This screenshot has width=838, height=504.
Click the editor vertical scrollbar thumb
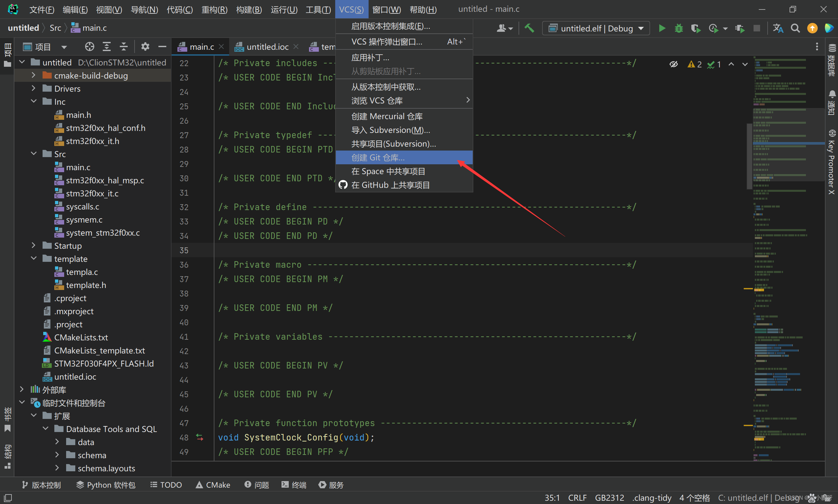pos(749,156)
